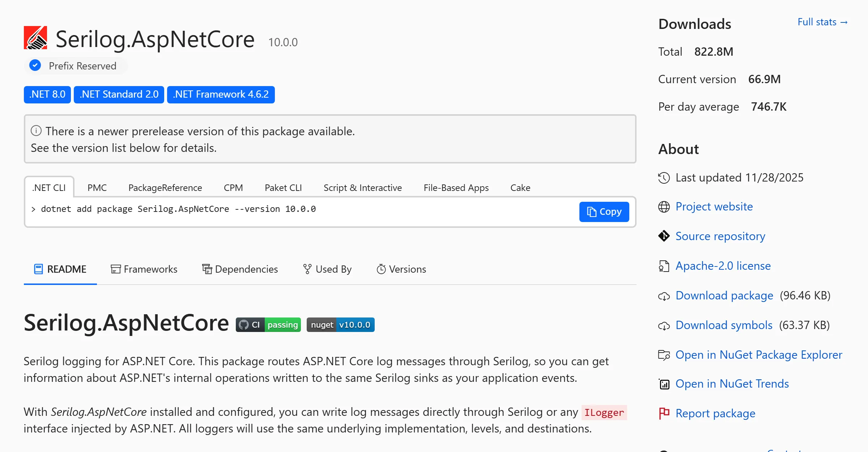Viewport: 868px width, 452px height.
Task: Select the .NET CLI tab
Action: pos(49,188)
